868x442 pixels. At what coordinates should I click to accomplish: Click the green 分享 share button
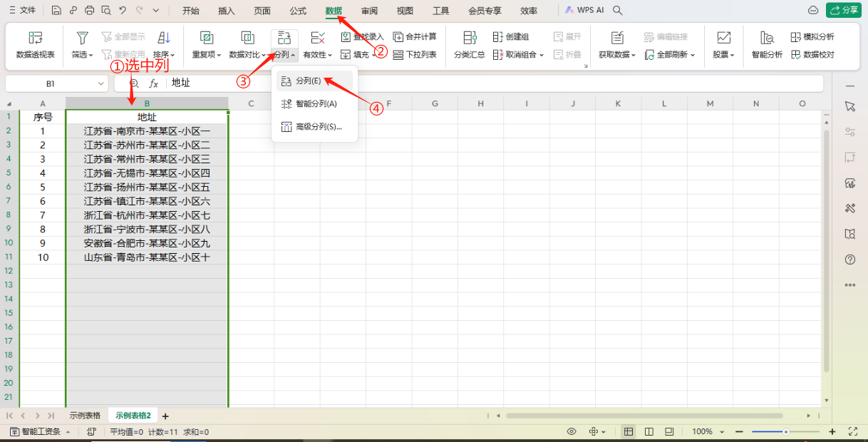pyautogui.click(x=844, y=10)
